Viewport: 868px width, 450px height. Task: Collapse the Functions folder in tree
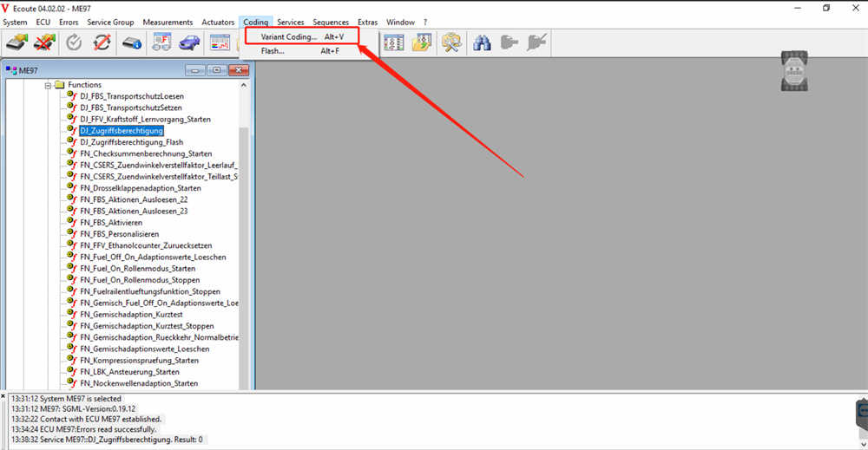pyautogui.click(x=48, y=85)
